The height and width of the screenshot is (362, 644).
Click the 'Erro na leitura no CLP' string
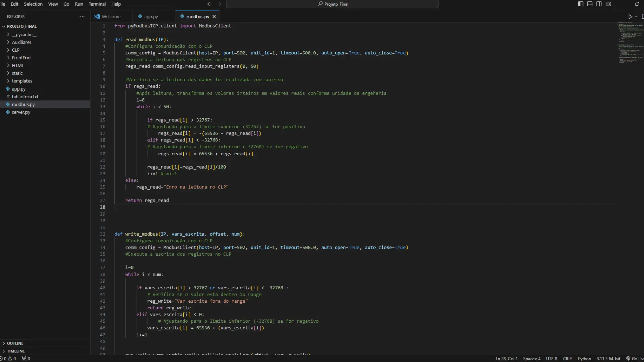(x=196, y=187)
